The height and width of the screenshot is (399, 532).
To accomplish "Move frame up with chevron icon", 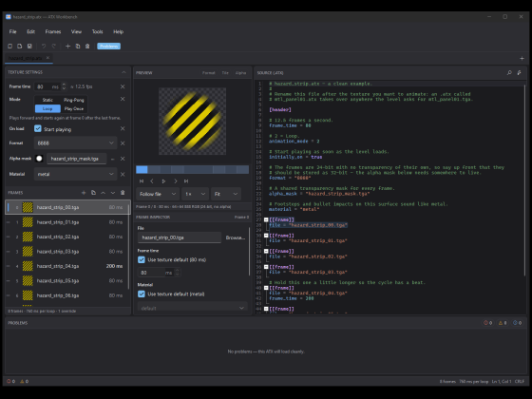I will tap(104, 193).
